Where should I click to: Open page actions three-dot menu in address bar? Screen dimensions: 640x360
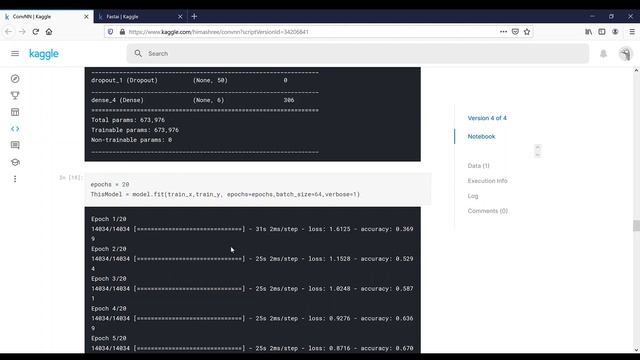point(503,31)
